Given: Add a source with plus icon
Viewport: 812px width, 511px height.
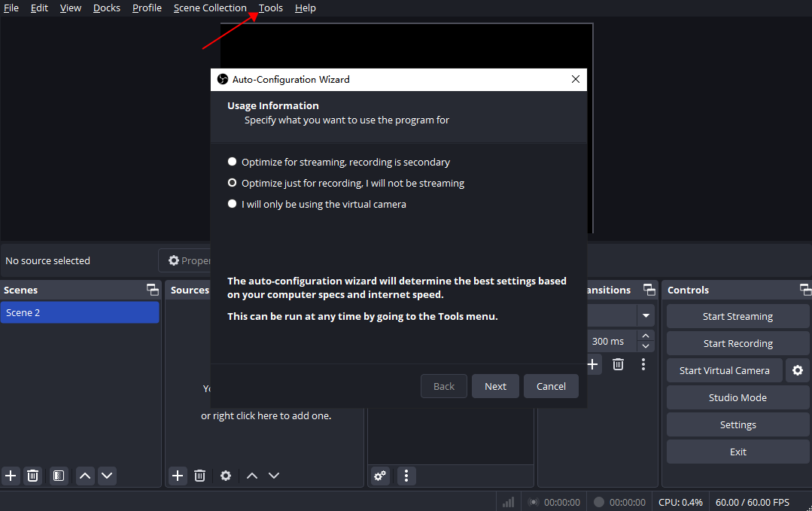Looking at the screenshot, I should pos(178,476).
